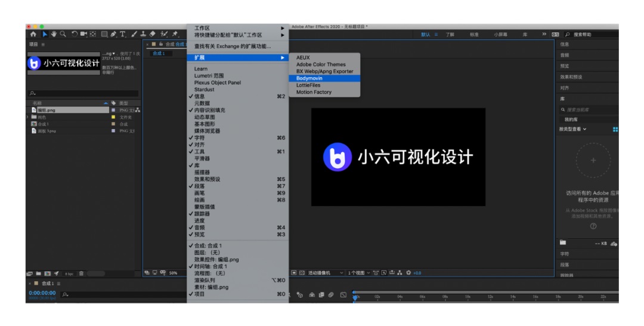Click the library folder icon at panel bottom
Image resolution: width=644 pixels, height=326 pixels.
563,242
